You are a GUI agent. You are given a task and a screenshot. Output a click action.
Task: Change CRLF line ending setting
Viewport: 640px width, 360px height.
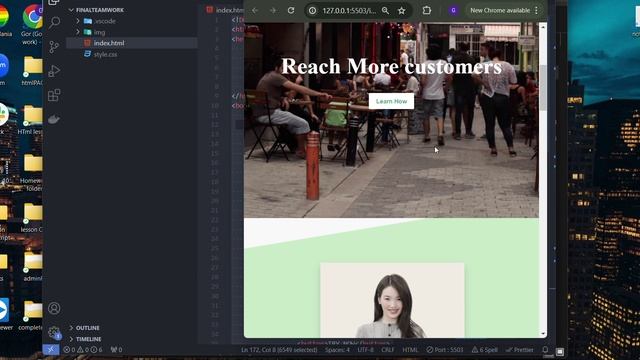[x=387, y=350]
